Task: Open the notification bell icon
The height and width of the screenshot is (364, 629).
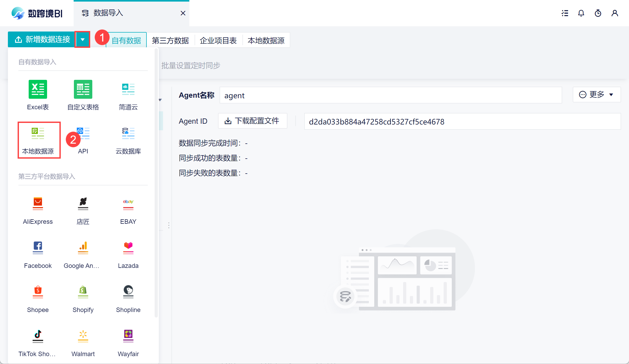Action: point(581,13)
